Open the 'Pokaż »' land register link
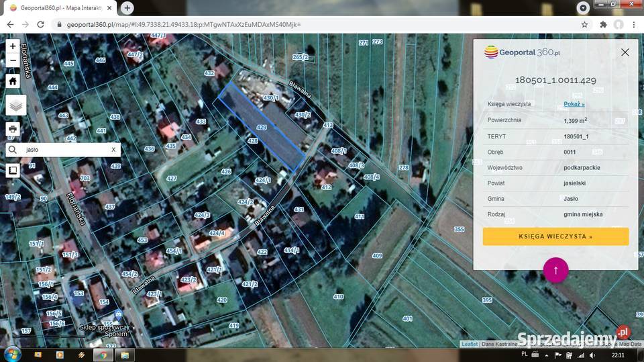This screenshot has height=362, width=644. (574, 104)
